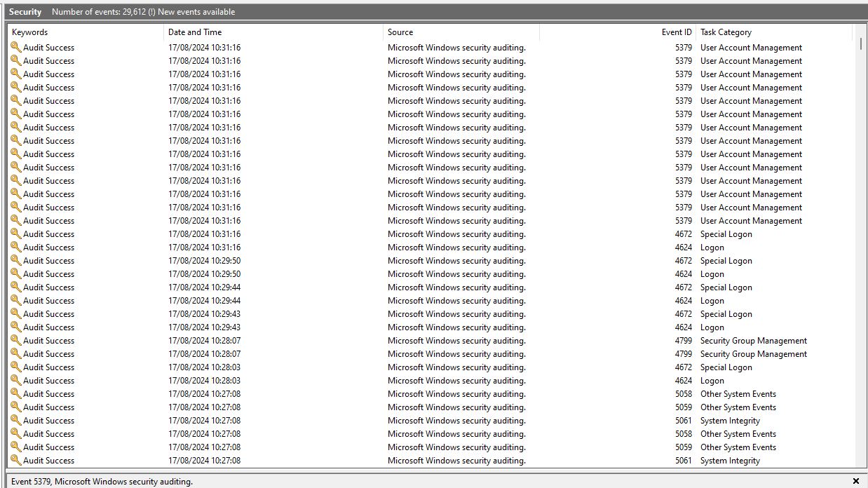Viewport: 868px width, 488px height.
Task: Select Event ID 4672 logged at 10:31:16
Action: click(x=683, y=234)
